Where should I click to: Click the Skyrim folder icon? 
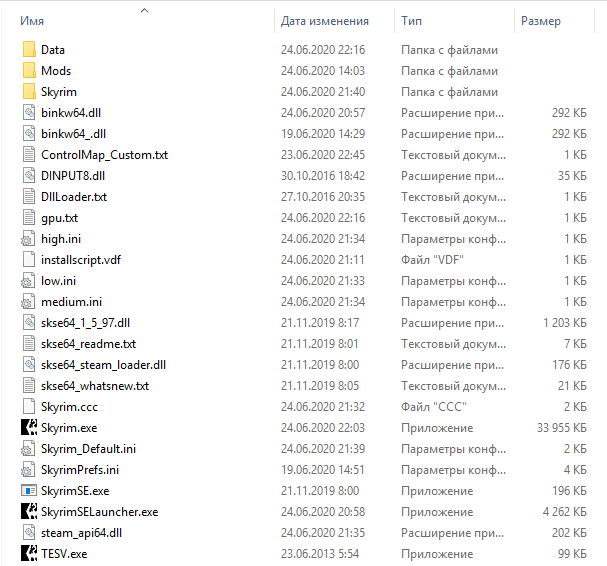click(29, 92)
